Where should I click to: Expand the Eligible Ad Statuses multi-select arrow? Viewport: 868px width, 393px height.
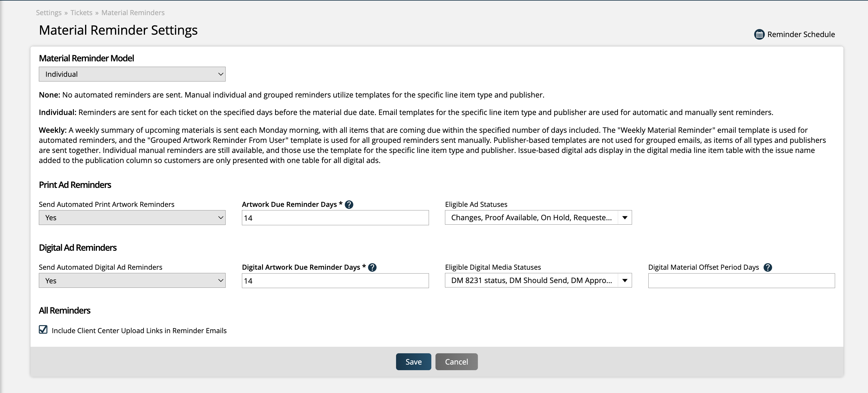(x=625, y=218)
